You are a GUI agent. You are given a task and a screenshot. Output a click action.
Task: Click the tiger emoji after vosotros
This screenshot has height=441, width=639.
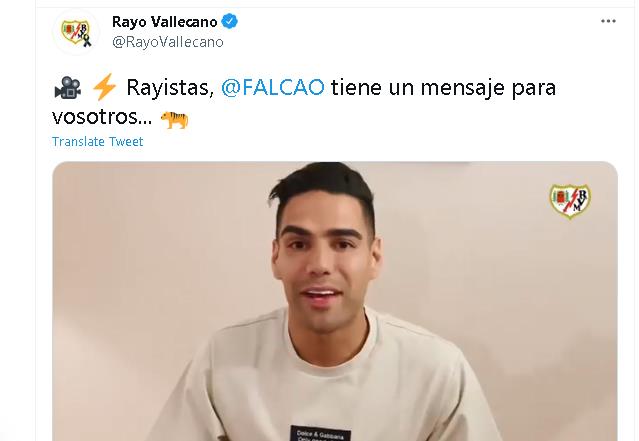coord(174,119)
